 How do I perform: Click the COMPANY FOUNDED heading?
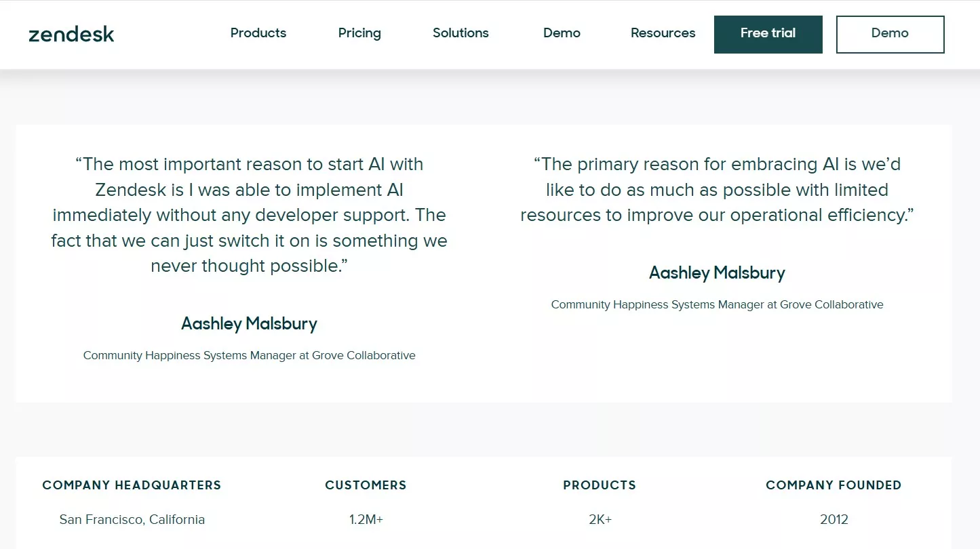tap(834, 485)
